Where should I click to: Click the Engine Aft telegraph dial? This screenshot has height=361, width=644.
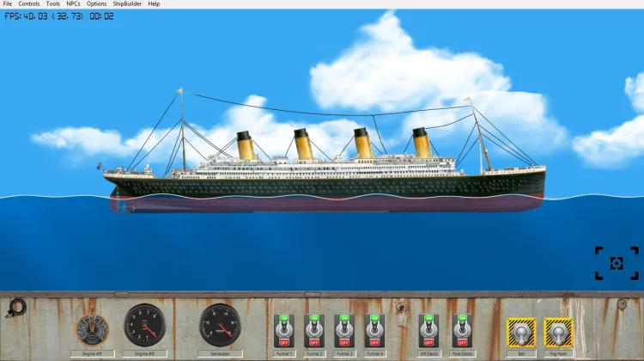point(93,329)
